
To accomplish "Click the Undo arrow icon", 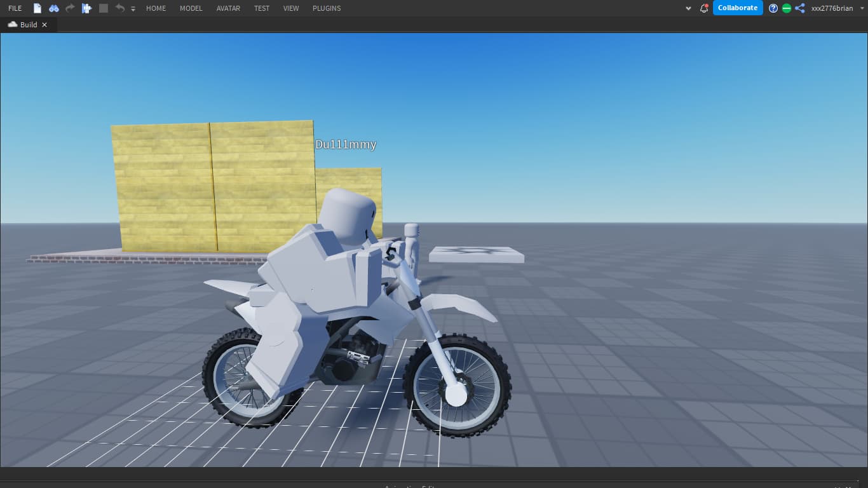I will [120, 8].
